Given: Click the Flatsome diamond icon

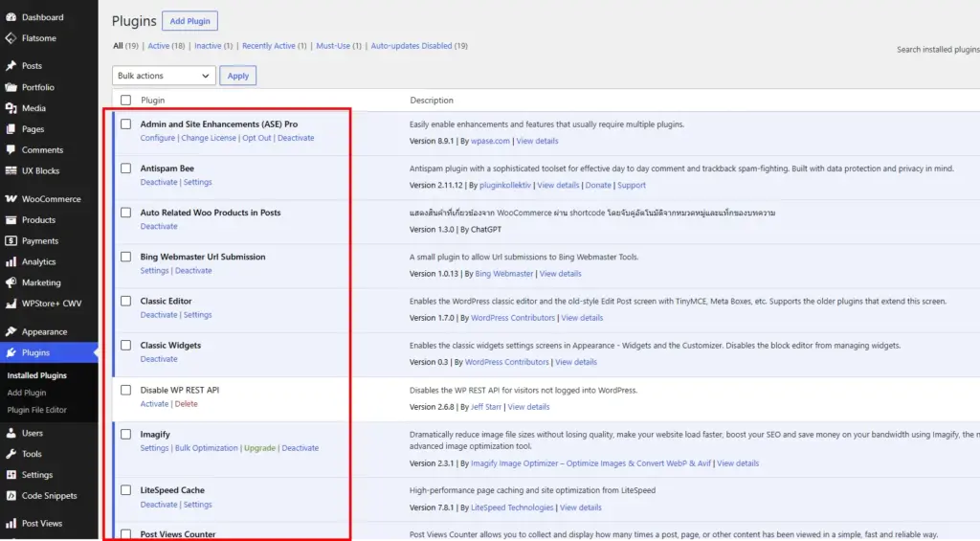Looking at the screenshot, I should (11, 38).
